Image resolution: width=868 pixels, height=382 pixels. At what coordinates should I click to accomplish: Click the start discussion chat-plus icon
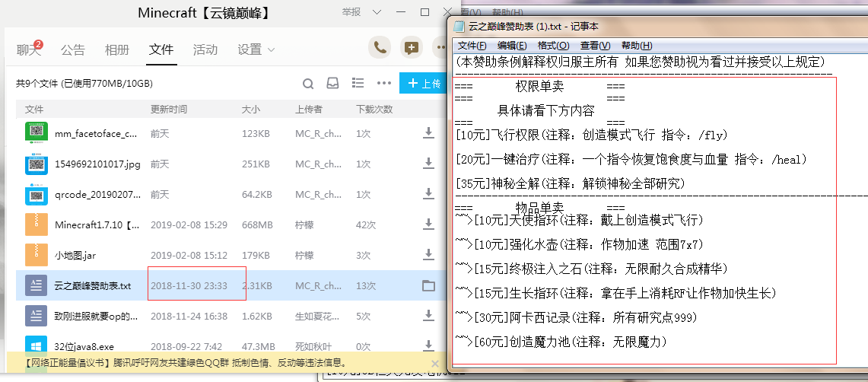412,48
